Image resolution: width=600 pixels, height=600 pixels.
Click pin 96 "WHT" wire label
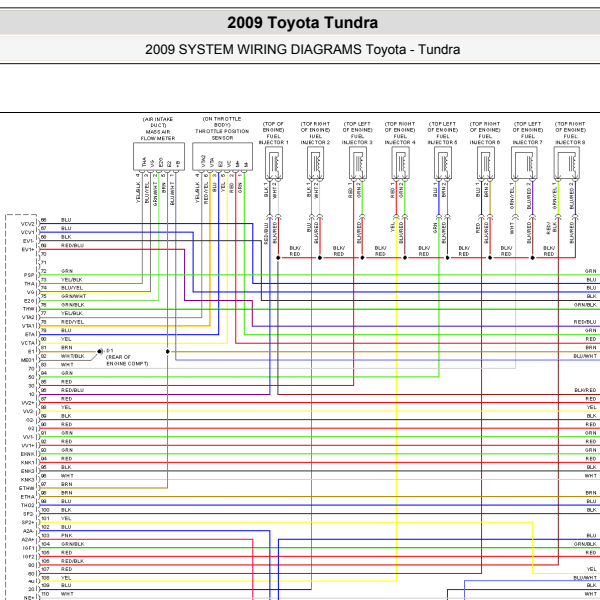pos(67,475)
